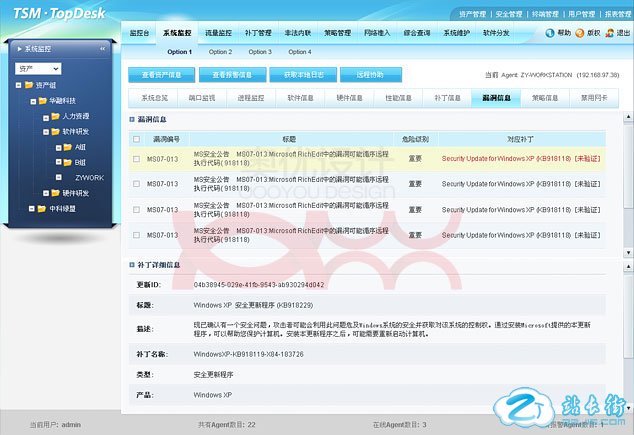The image size is (634, 435).
Task: Click the 版权 copyright icon
Action: pos(579,33)
